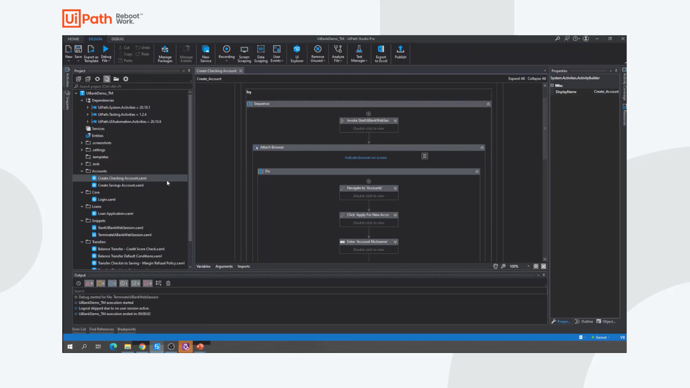
Task: Open Breakpoints tab
Action: (x=127, y=329)
